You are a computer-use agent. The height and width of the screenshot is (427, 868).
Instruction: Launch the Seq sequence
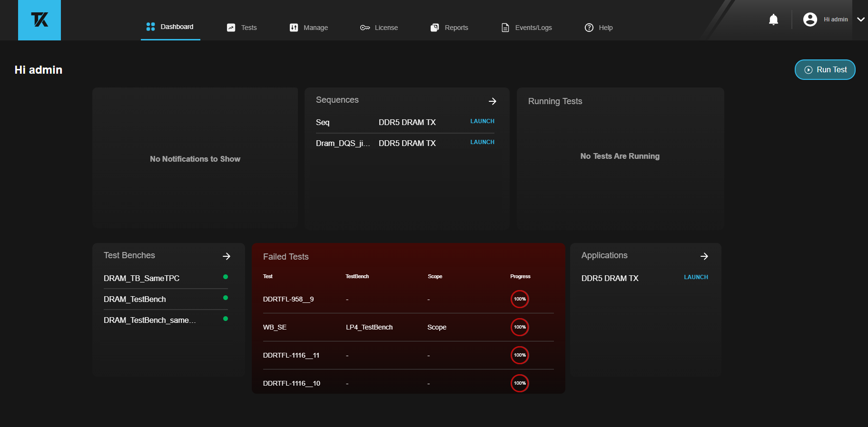coord(482,121)
